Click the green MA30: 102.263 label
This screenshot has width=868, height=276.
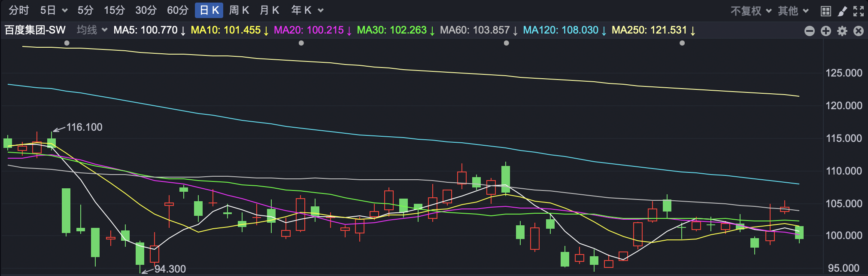(396, 30)
